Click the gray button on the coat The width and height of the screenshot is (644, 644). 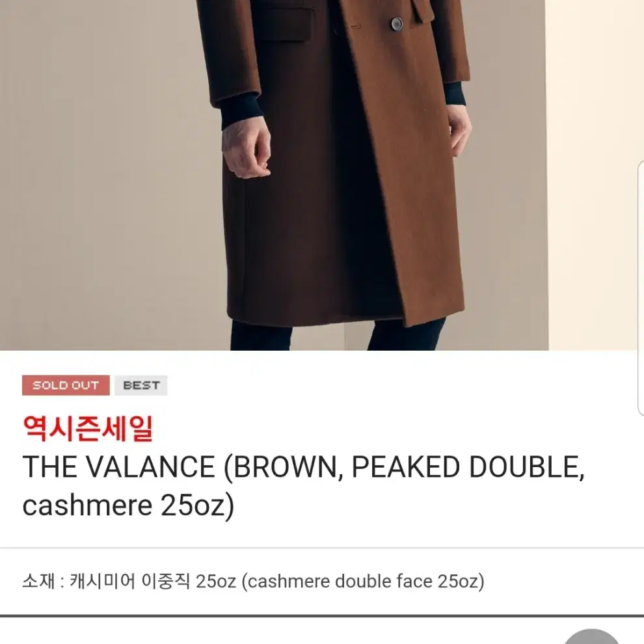(396, 24)
